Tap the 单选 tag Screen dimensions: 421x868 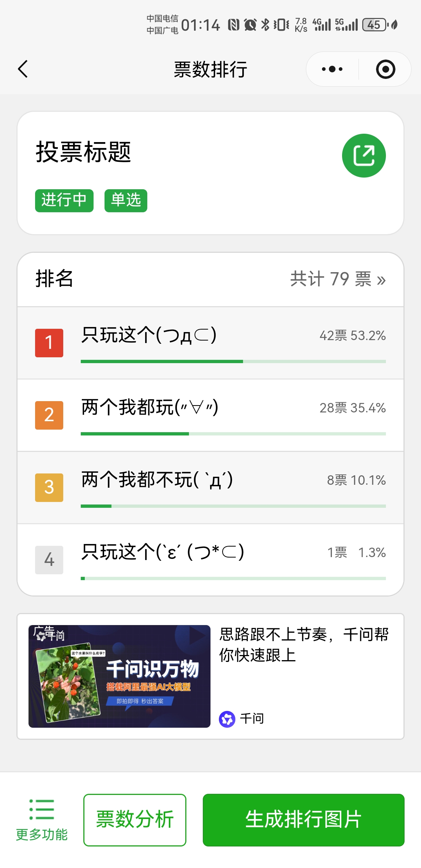(126, 201)
